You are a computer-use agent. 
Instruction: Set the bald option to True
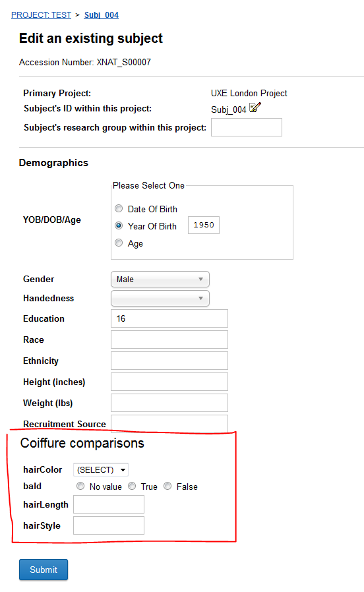pyautogui.click(x=132, y=486)
